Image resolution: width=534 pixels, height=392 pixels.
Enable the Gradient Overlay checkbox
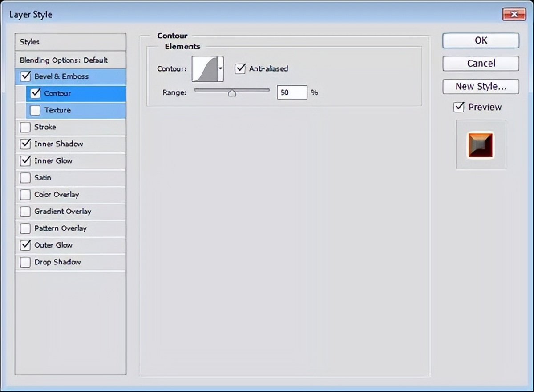[25, 212]
